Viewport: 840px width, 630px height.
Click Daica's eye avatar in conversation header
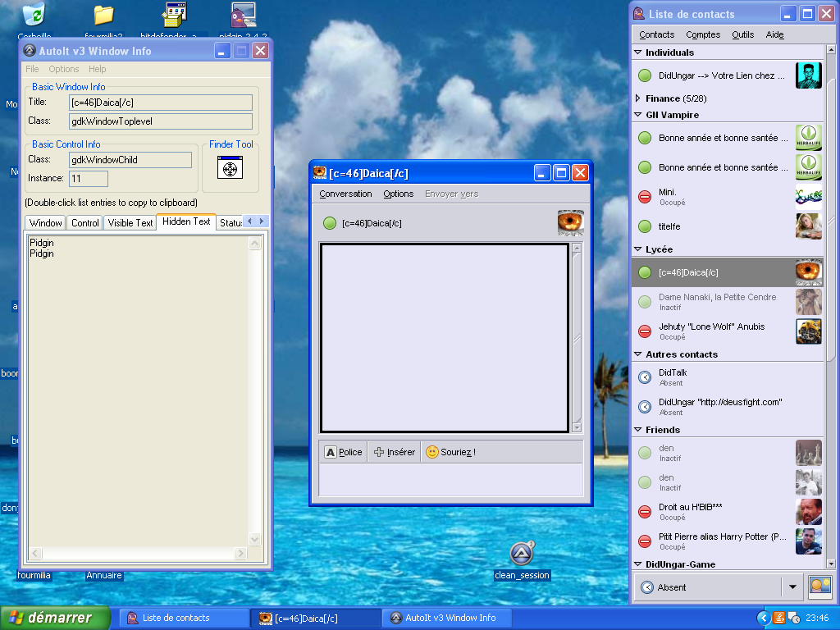pos(570,223)
